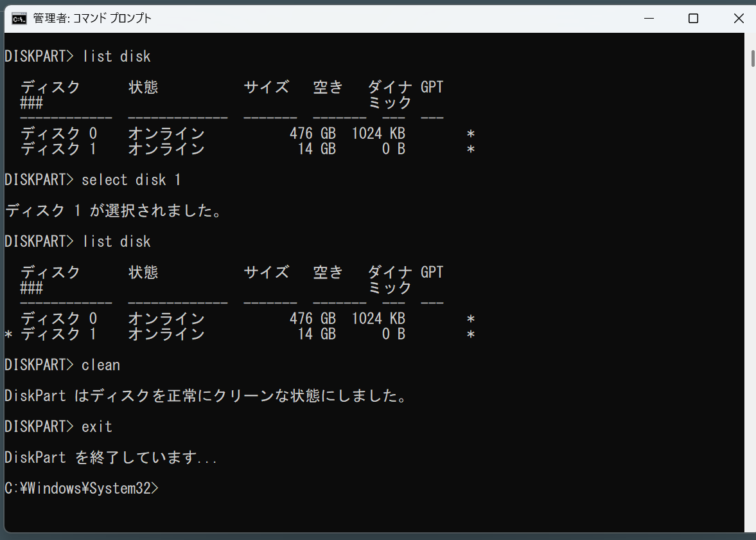Click the Command Prompt icon in title bar
This screenshot has width=756, height=540.
tap(19, 18)
